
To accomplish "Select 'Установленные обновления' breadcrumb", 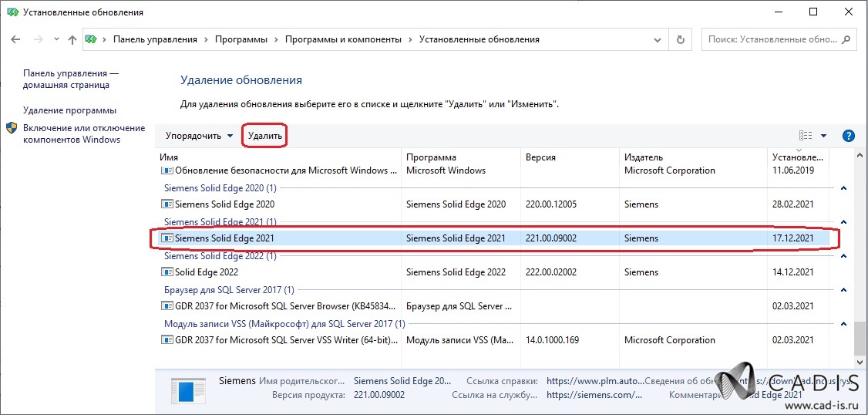I will (479, 39).
